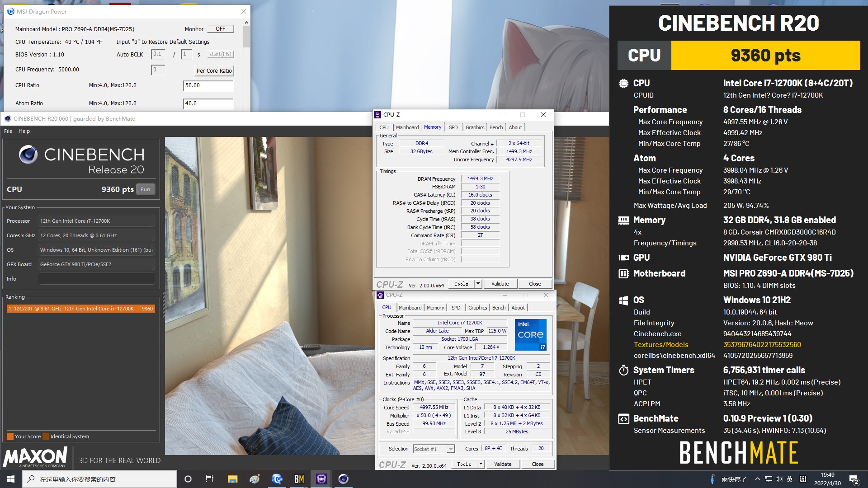Open the Paint app taskbar icon
Image resolution: width=868 pixels, height=488 pixels.
pos(255,479)
